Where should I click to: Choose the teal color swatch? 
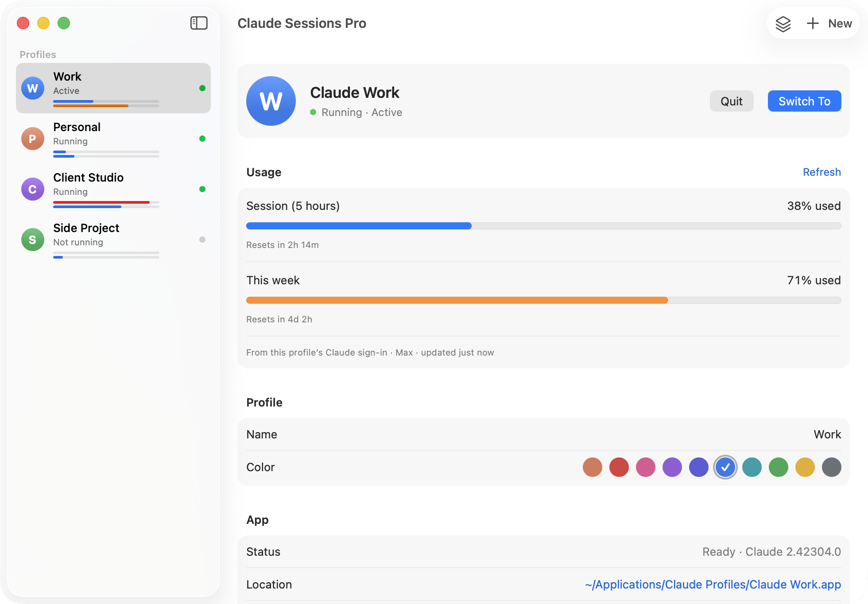click(752, 467)
